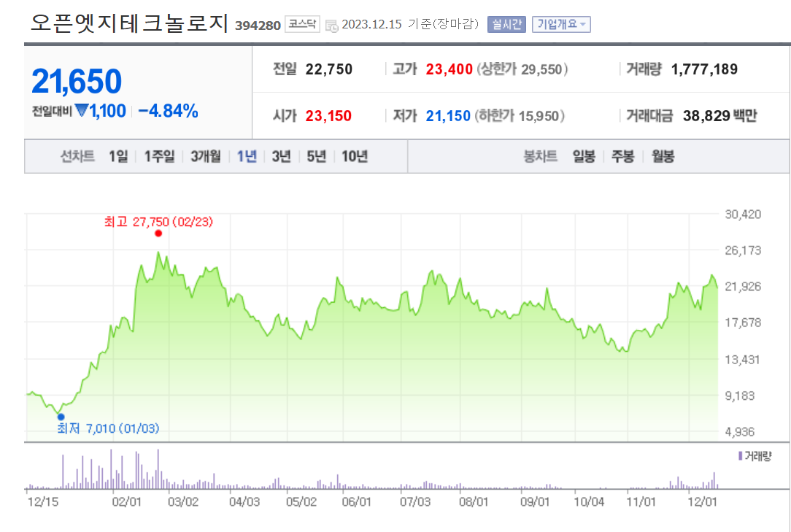Click the 실시간 button
Screen dimensions: 791x532
(x=506, y=24)
